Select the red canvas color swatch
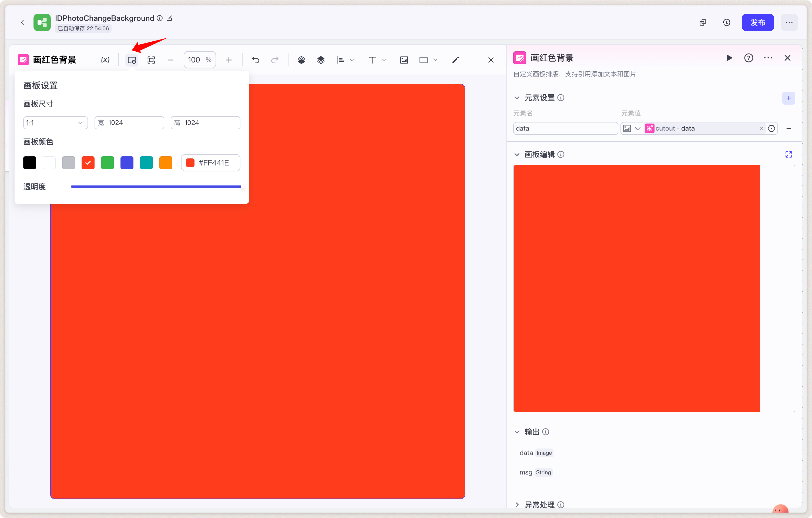The image size is (812, 518). [x=88, y=163]
